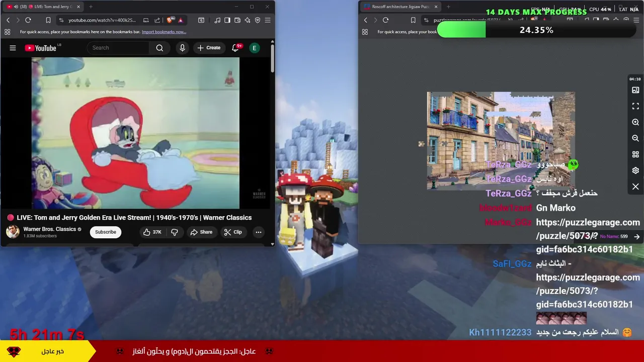The width and height of the screenshot is (644, 362).
Task: Select the LIVE: Tom and Jerry browser tab
Action: [44, 7]
